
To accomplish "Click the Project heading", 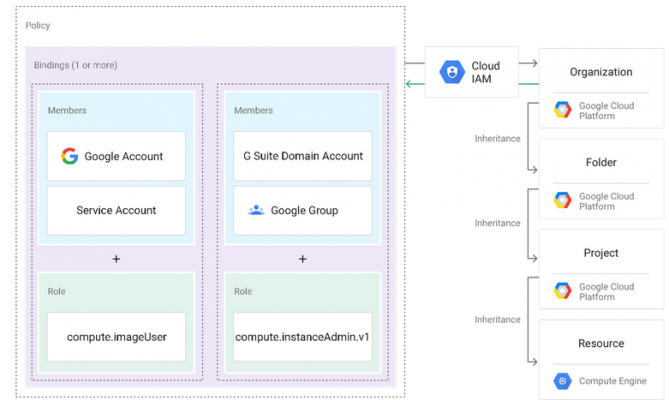I will 601,253.
